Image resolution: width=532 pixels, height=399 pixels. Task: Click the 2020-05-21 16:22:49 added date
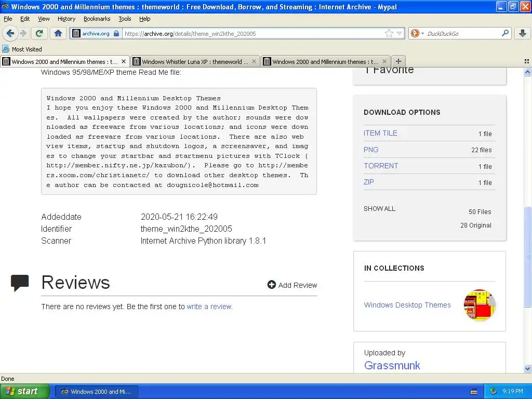[179, 217]
